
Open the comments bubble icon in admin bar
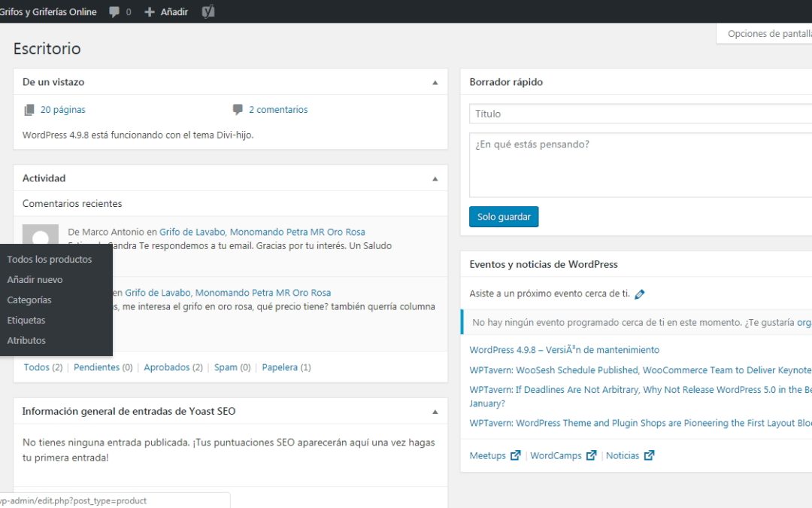tap(114, 12)
